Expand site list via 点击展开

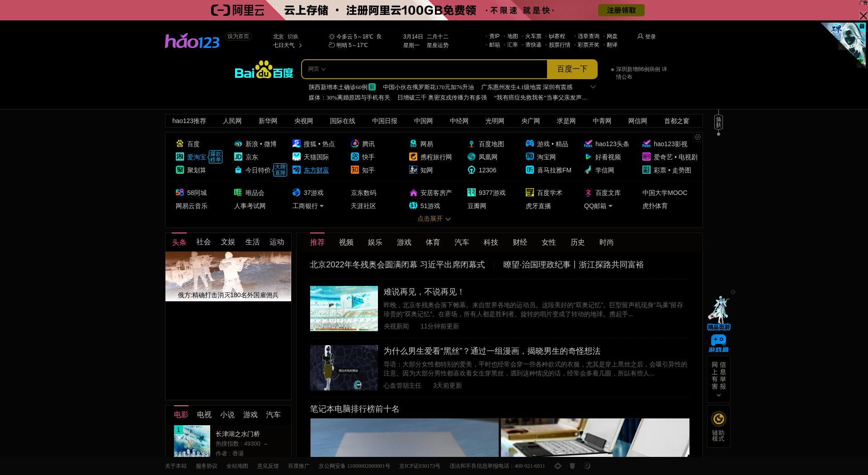coord(434,219)
